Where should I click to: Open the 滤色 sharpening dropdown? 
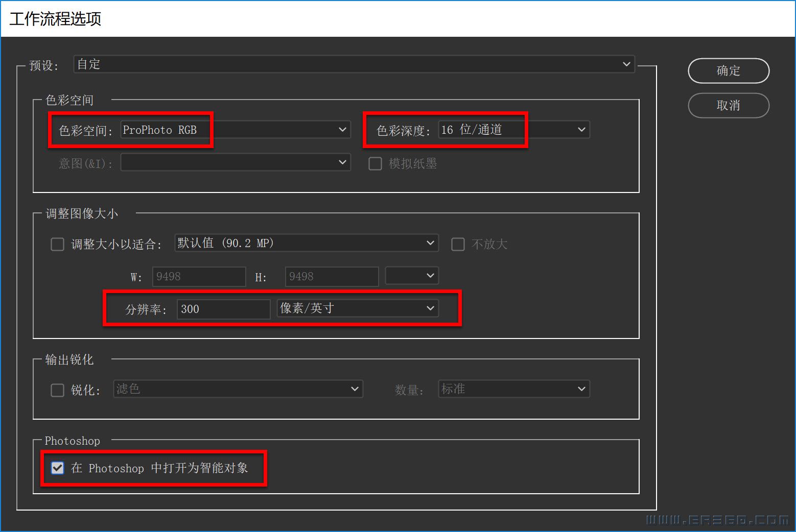pyautogui.click(x=238, y=389)
